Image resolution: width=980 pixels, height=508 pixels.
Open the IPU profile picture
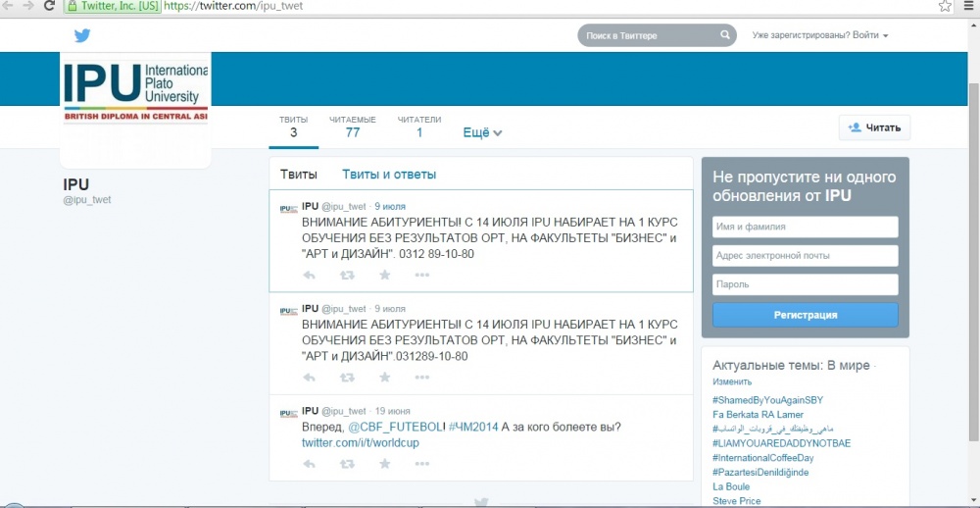(135, 112)
